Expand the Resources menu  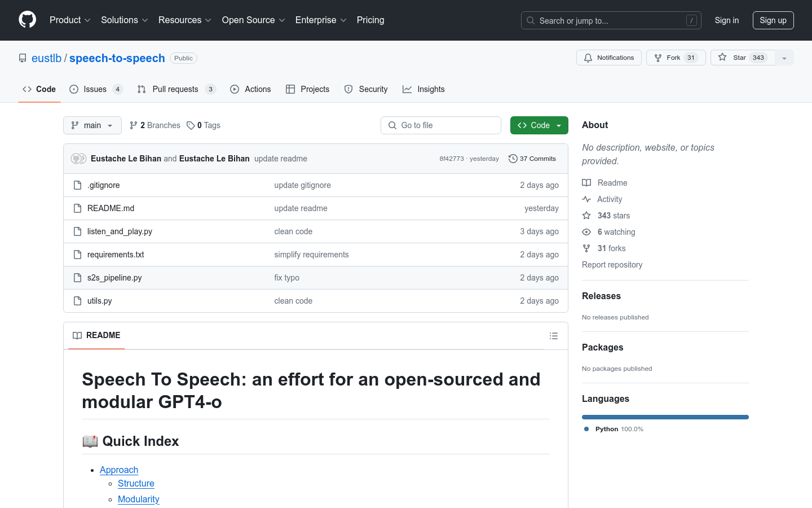click(x=185, y=20)
